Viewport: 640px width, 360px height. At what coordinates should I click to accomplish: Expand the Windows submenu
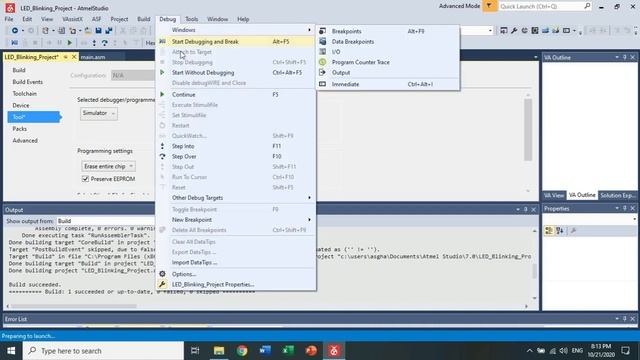tap(236, 30)
